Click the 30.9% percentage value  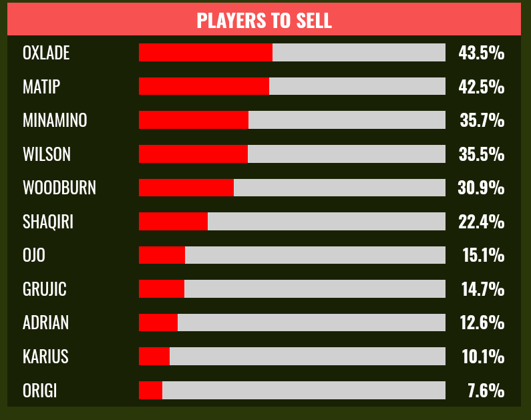click(x=481, y=188)
